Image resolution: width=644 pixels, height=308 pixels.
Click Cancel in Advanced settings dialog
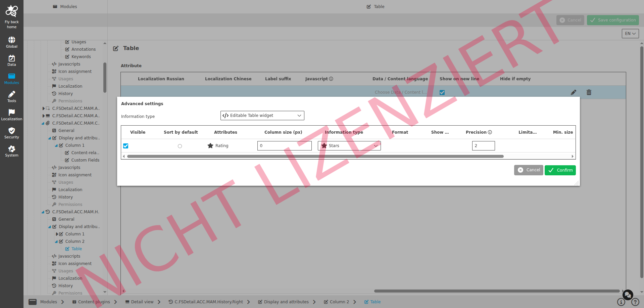pyautogui.click(x=529, y=170)
